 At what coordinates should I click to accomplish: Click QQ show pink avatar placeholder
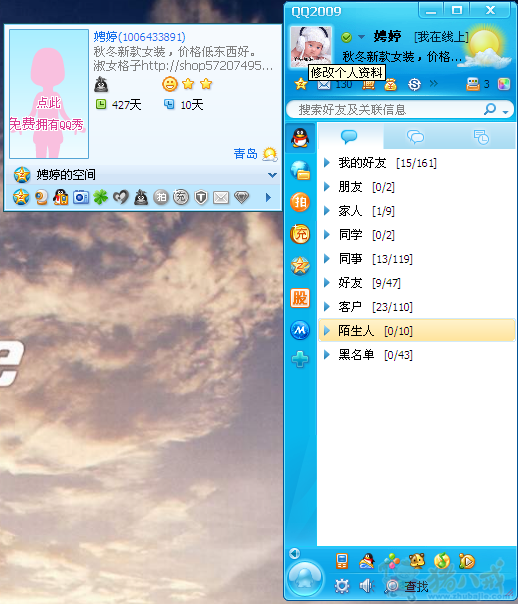49,94
